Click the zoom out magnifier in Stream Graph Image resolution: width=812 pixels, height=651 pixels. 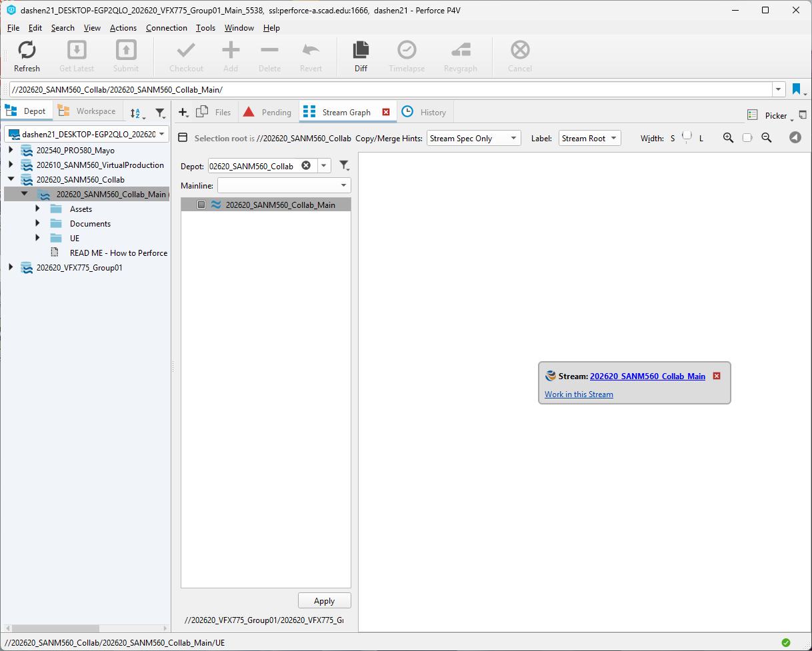coord(767,138)
